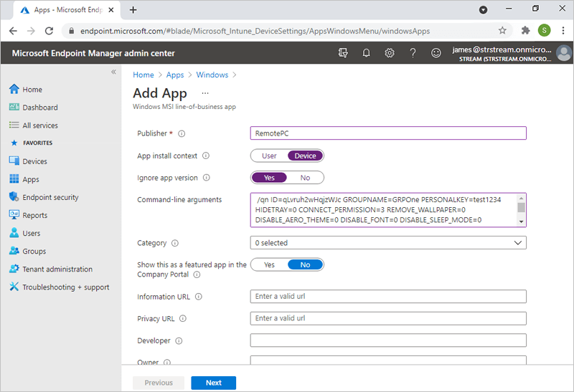
Task: Click the help question mark icon
Action: point(413,53)
